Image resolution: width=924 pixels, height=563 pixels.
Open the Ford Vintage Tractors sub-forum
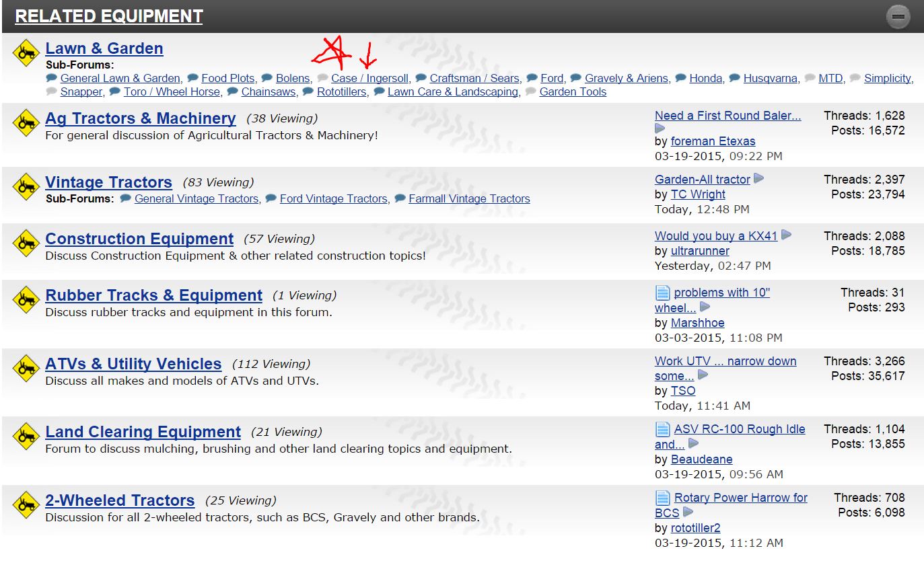click(333, 198)
